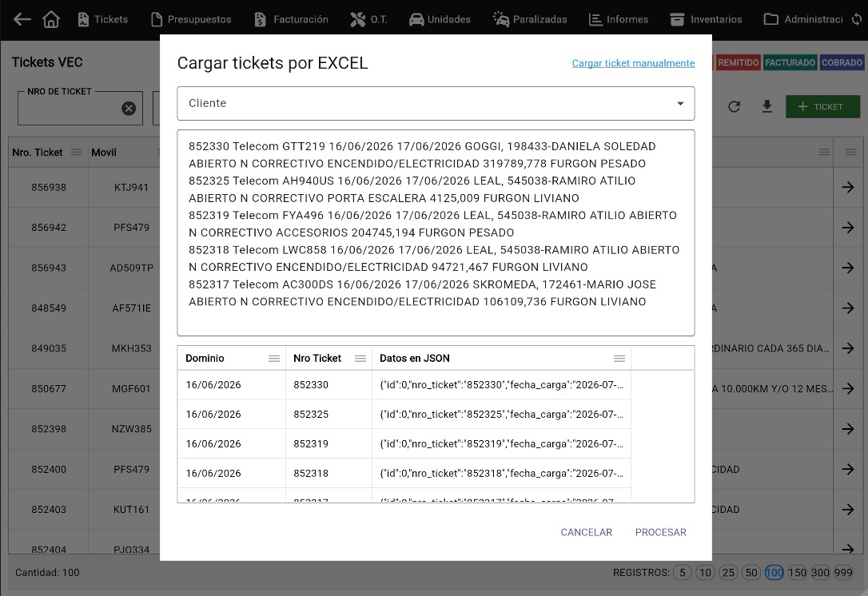
Task: Sort by Dominio column header
Action: pos(205,359)
